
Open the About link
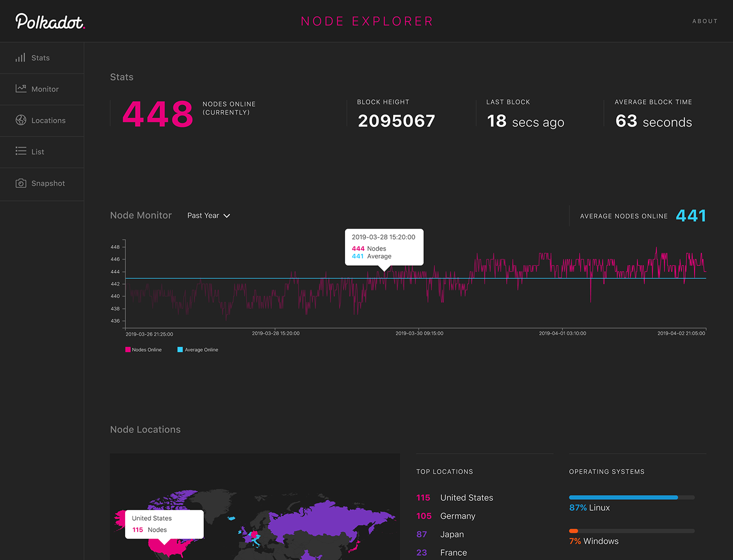[705, 21]
